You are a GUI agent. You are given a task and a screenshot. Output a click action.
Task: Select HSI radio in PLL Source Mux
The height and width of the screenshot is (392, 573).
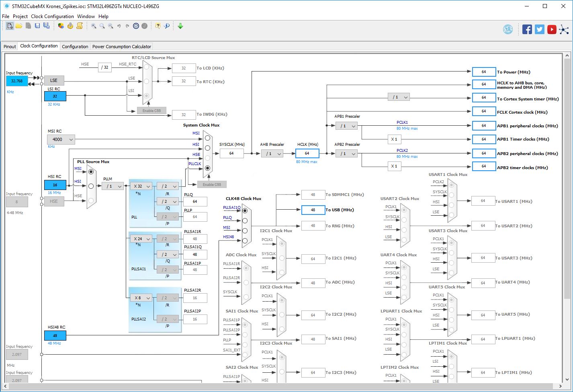pos(91,186)
